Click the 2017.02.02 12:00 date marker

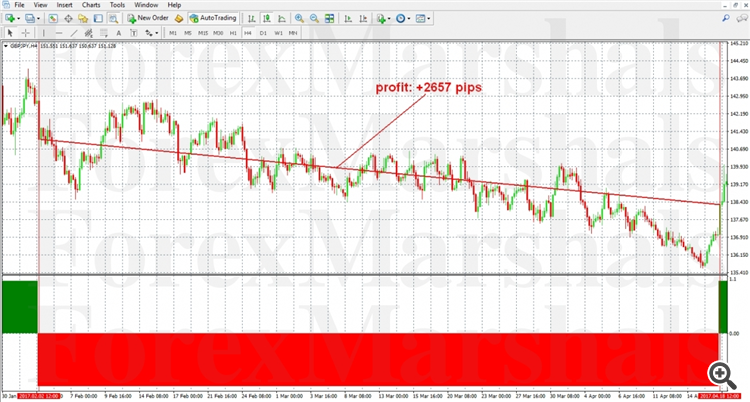pos(38,396)
